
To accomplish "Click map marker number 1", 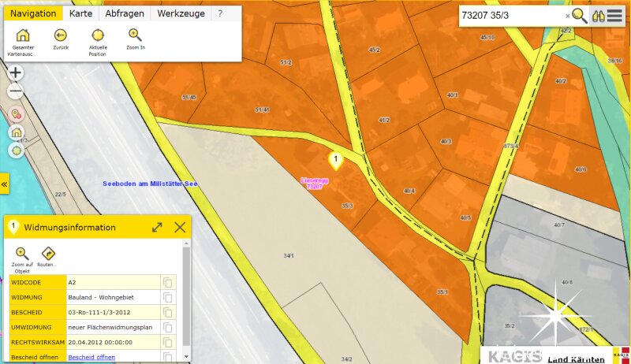I will tap(336, 160).
